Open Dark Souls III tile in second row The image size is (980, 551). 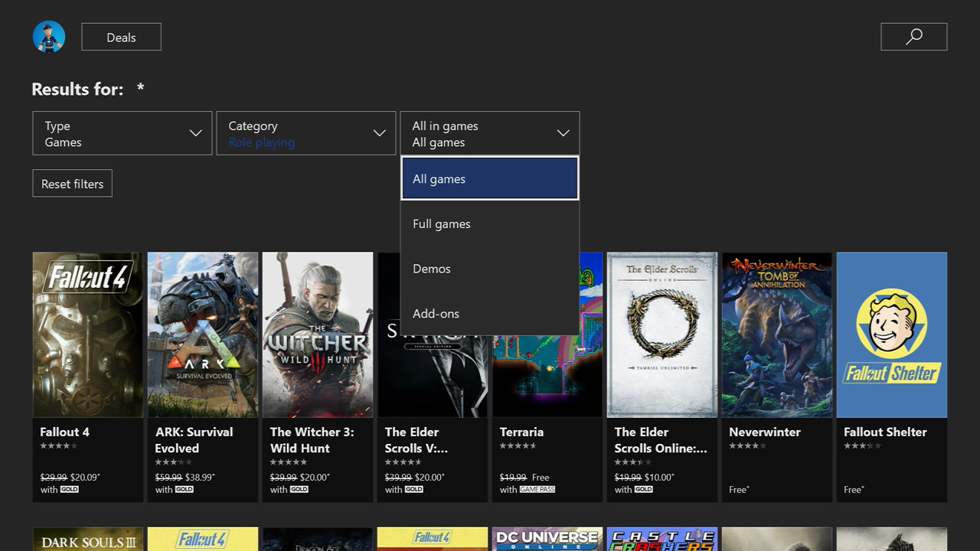(88, 539)
